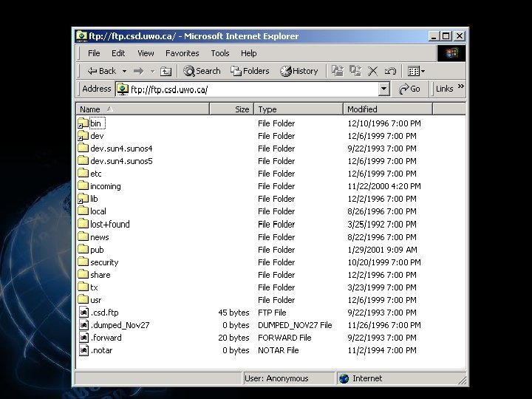532x399 pixels.
Task: Click the Go button
Action: point(409,89)
